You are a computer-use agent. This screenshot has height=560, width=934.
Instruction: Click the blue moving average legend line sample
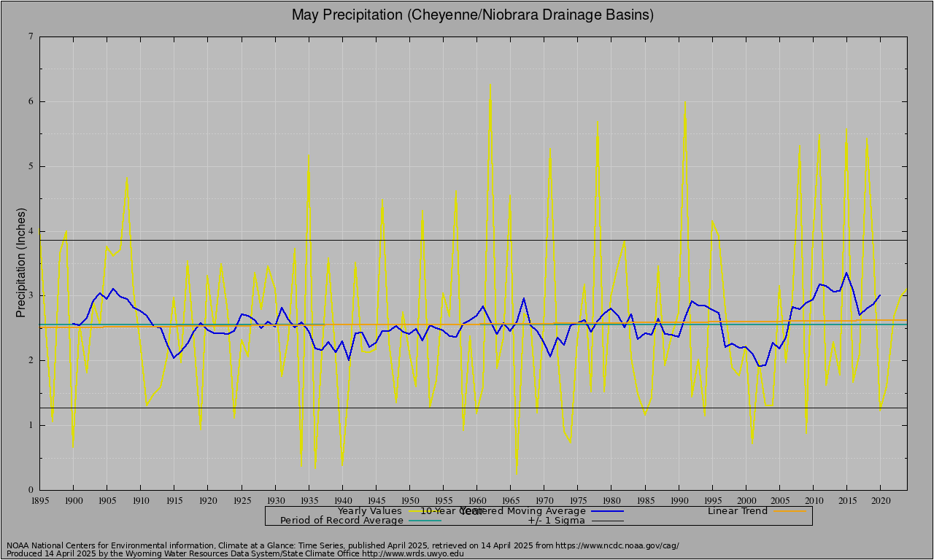[606, 511]
